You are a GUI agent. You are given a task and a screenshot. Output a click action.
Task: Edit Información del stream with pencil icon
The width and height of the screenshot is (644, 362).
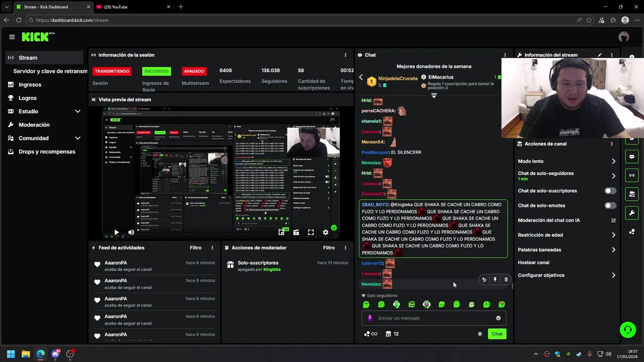tap(600, 55)
